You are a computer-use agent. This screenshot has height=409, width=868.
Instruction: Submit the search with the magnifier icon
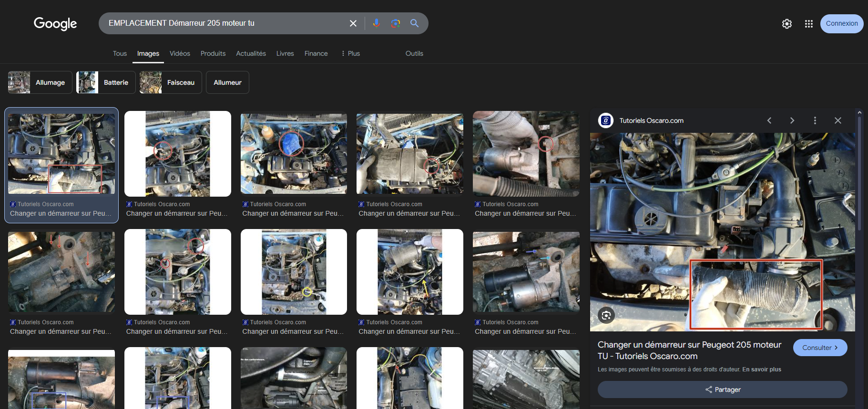click(414, 23)
